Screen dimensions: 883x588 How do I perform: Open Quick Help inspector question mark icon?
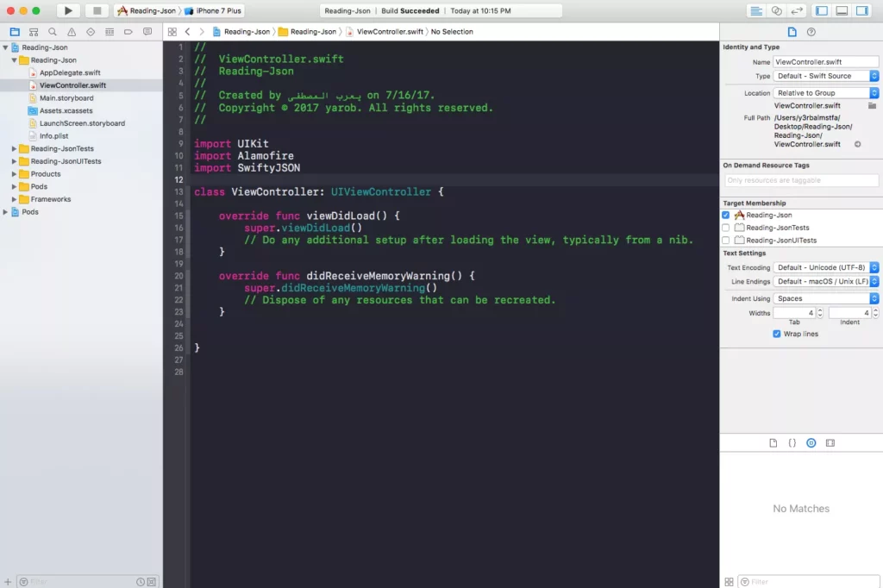point(811,32)
